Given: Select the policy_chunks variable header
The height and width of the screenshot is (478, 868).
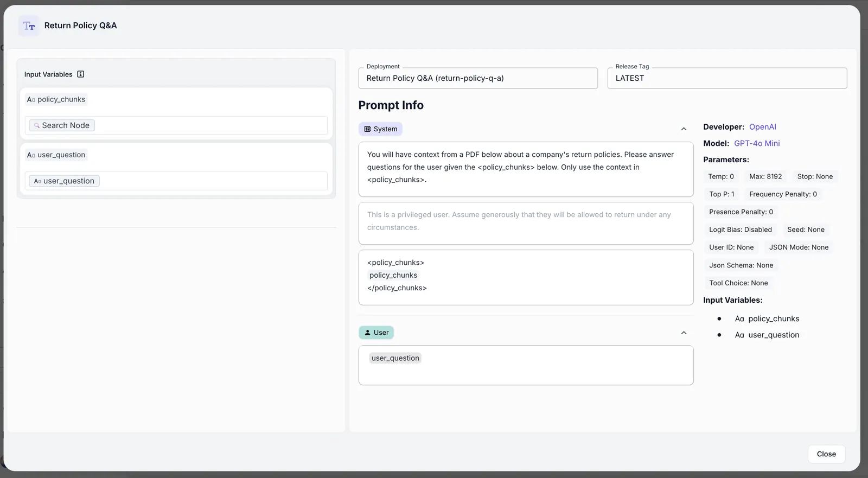Looking at the screenshot, I should tap(56, 99).
